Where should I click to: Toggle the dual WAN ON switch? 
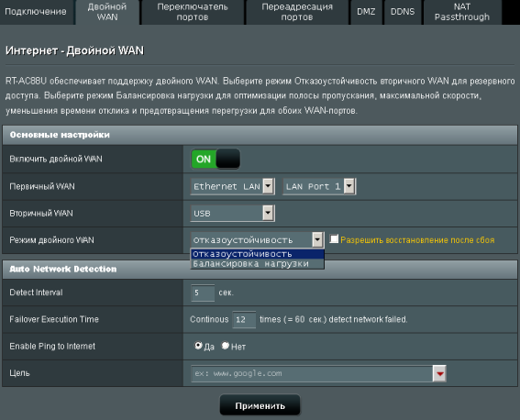coord(216,159)
